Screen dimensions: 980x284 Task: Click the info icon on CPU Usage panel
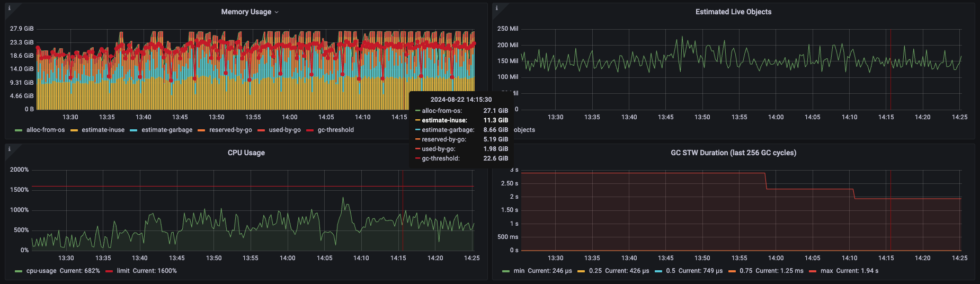[9, 149]
